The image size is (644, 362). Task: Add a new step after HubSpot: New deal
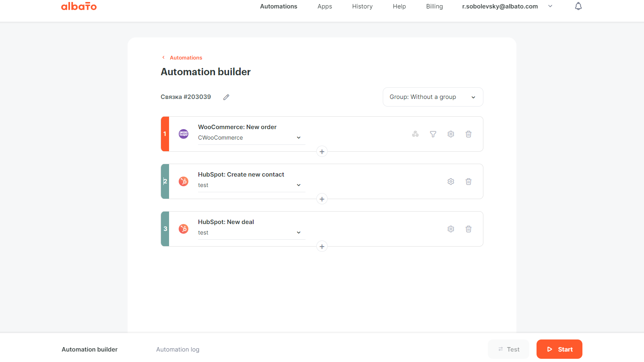tap(322, 246)
